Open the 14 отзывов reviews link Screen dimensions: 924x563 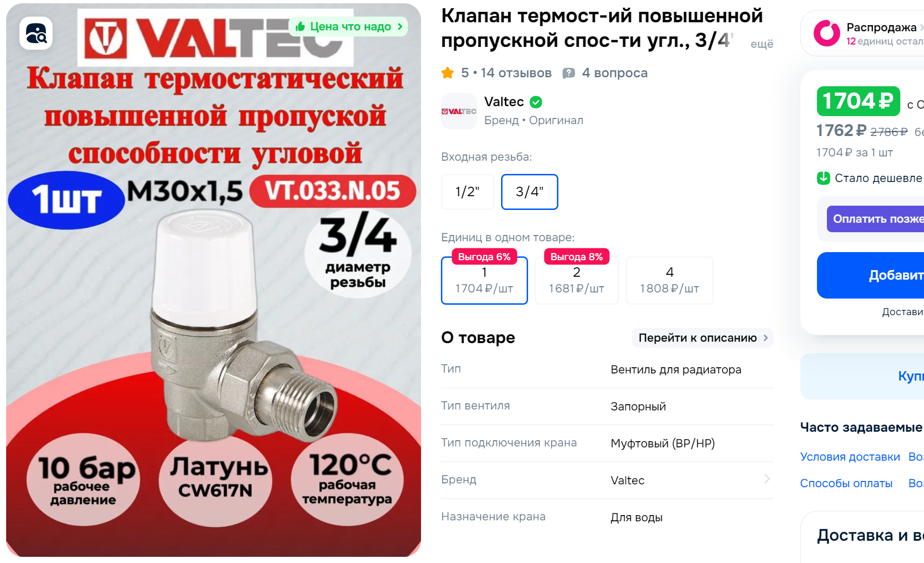tap(516, 73)
